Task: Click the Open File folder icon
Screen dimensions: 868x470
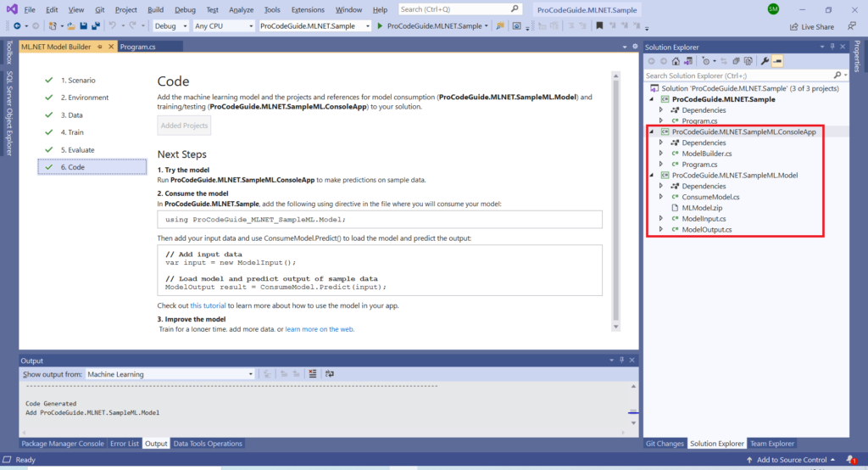Action: tap(71, 26)
